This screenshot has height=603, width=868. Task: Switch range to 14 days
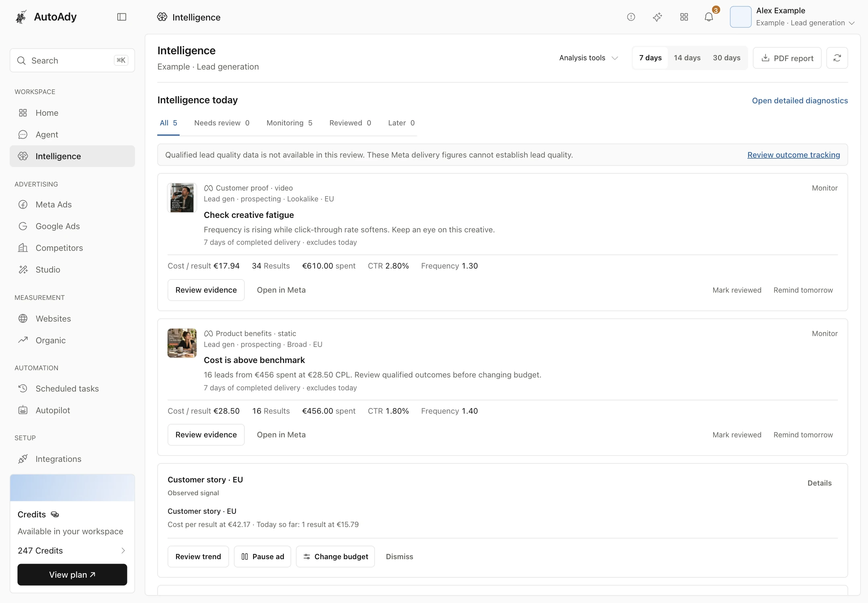pos(687,58)
